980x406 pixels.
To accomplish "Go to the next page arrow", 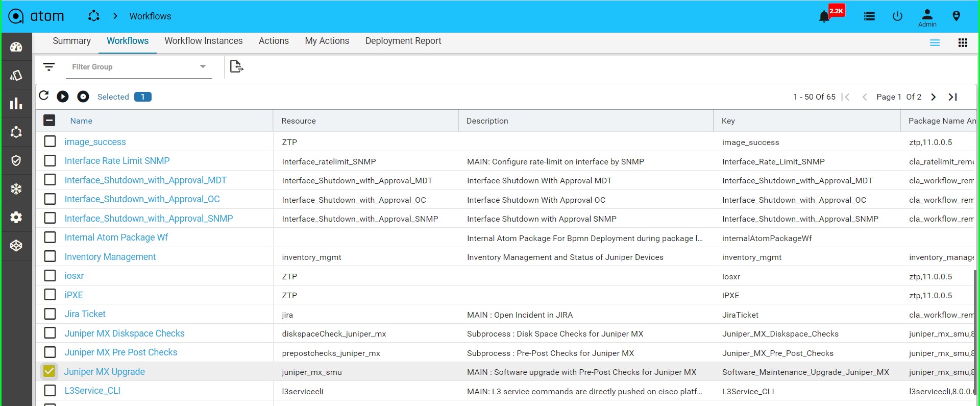I will [x=934, y=97].
